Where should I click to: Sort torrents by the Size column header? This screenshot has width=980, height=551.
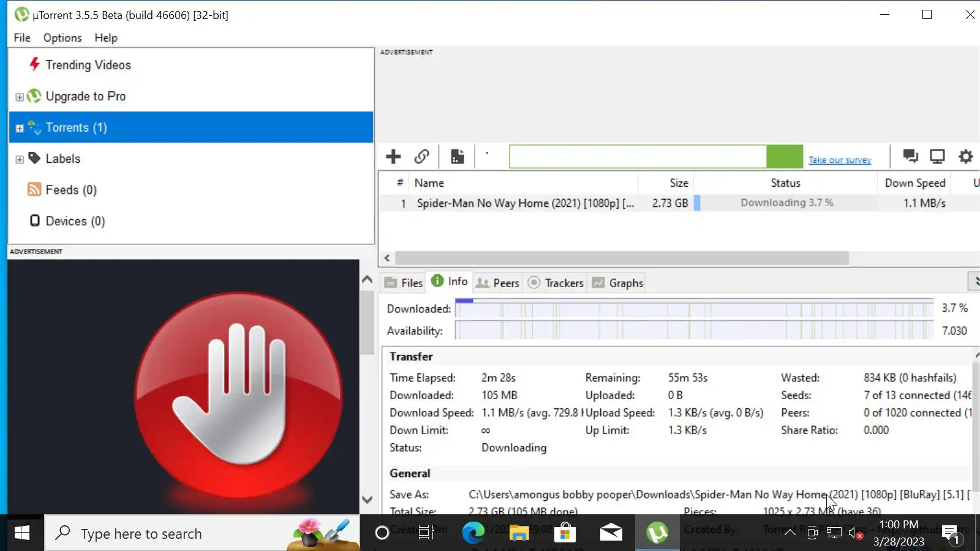(x=666, y=183)
